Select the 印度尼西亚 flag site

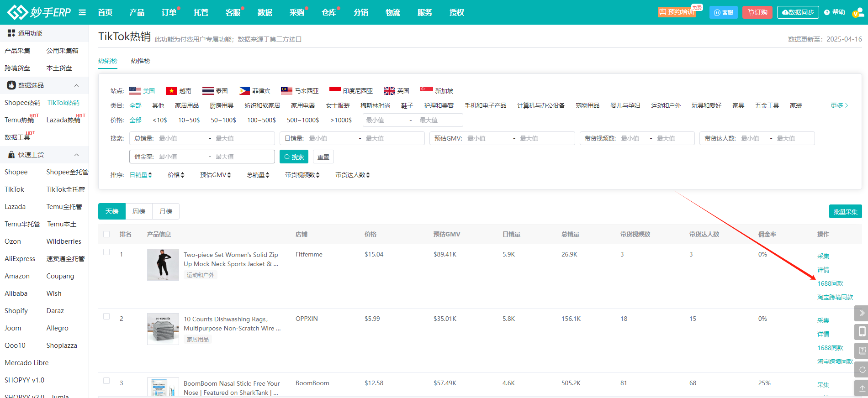(x=351, y=91)
